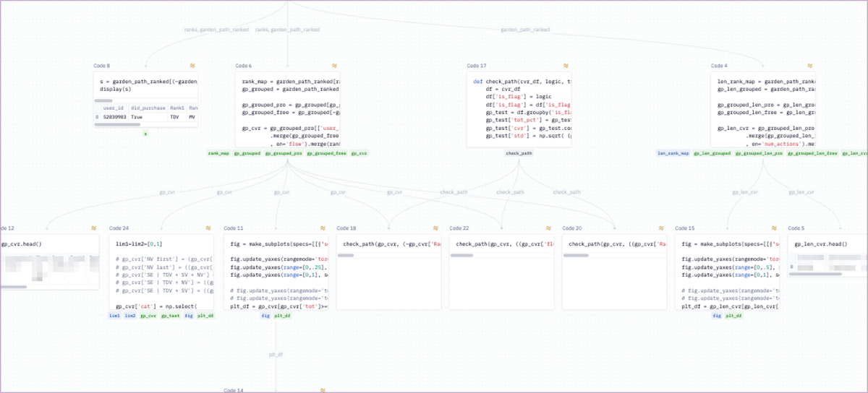868x393 pixels.
Task: Click the user_id column header in Code 8 output
Action: (114, 107)
